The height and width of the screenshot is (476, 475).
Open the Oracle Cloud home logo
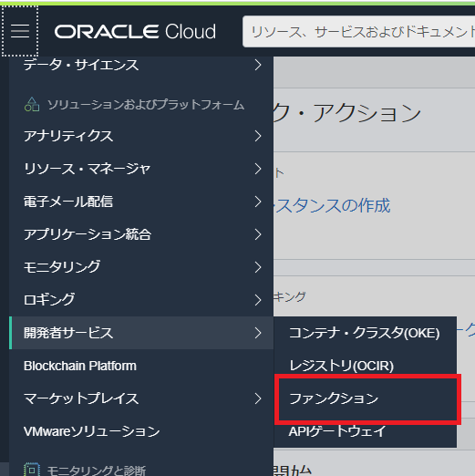135,32
